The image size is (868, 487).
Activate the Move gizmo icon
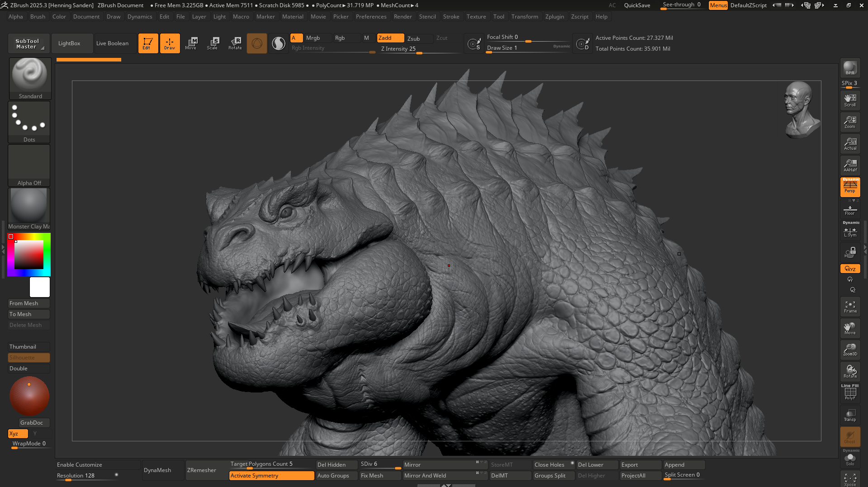pos(191,43)
